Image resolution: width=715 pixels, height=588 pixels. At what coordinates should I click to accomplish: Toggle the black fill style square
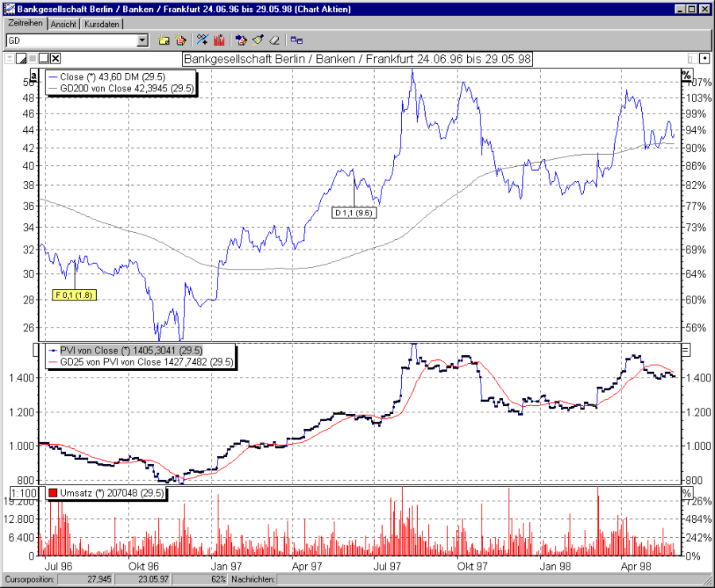click(x=33, y=58)
